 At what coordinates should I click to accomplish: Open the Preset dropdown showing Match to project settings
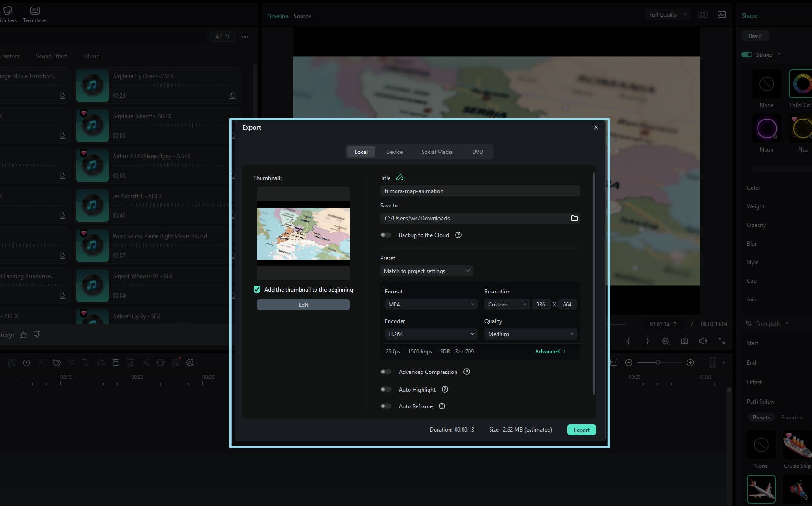tap(426, 271)
